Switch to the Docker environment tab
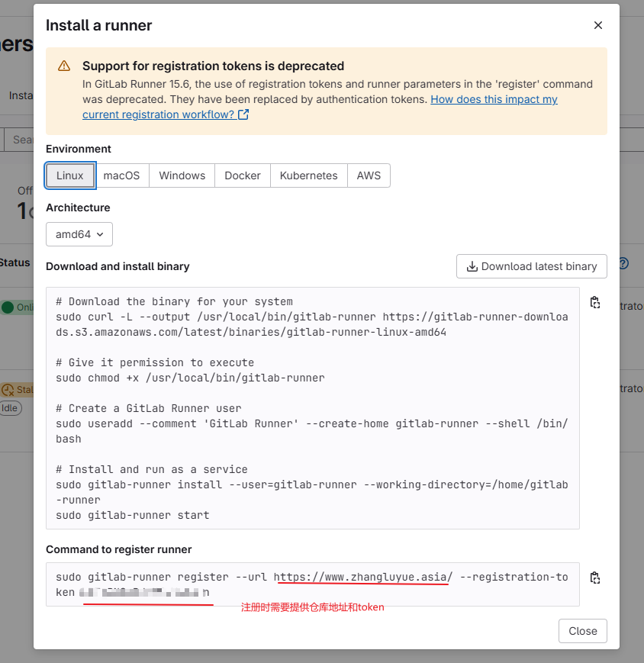Viewport: 644px width, 663px height. click(243, 175)
